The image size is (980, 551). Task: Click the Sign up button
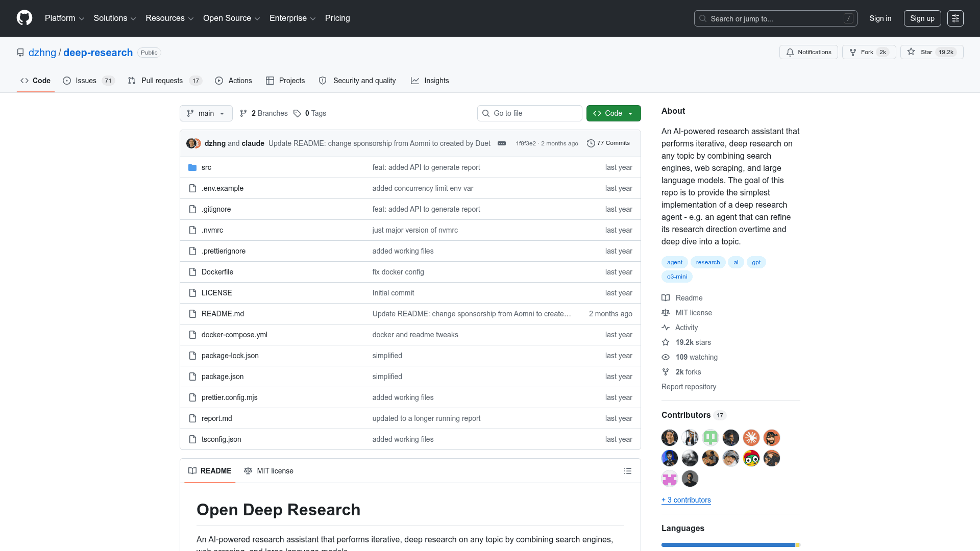[x=922, y=18]
